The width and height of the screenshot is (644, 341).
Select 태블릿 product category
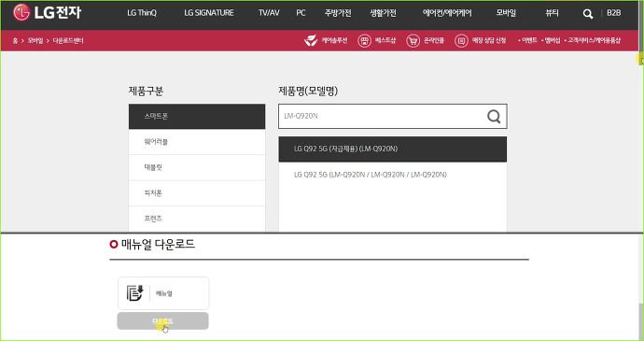point(197,167)
